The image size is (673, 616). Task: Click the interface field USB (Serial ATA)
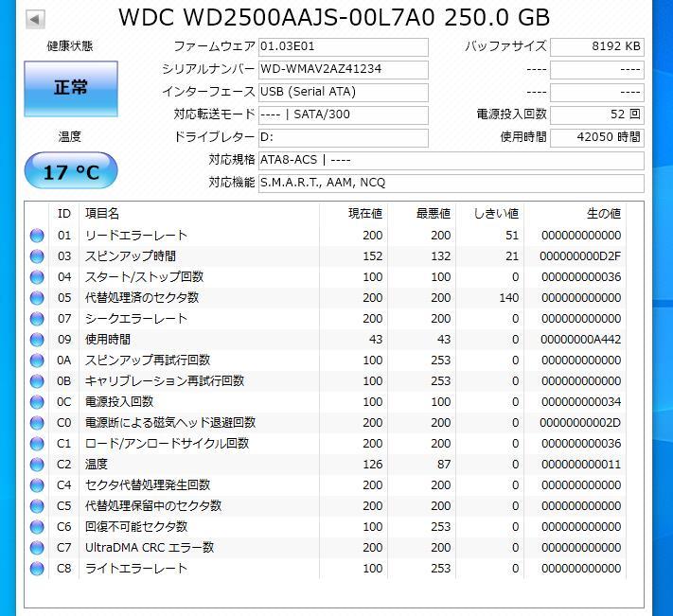point(344,92)
